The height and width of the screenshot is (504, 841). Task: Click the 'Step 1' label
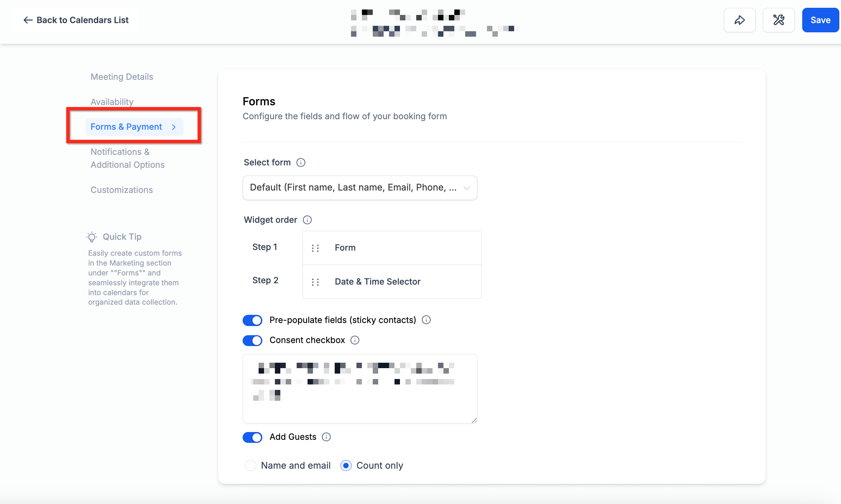pos(265,247)
